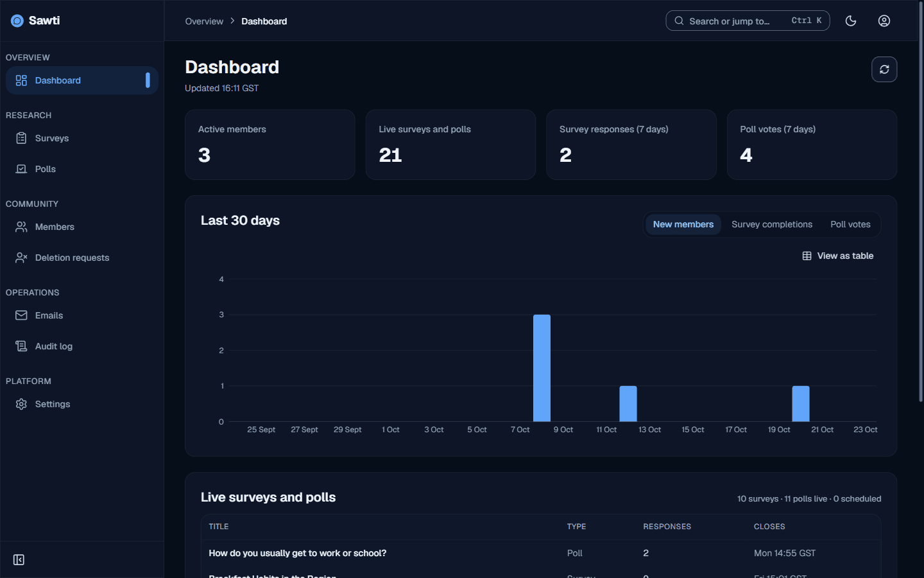The image size is (924, 578).
Task: Click View as table label
Action: [845, 256]
